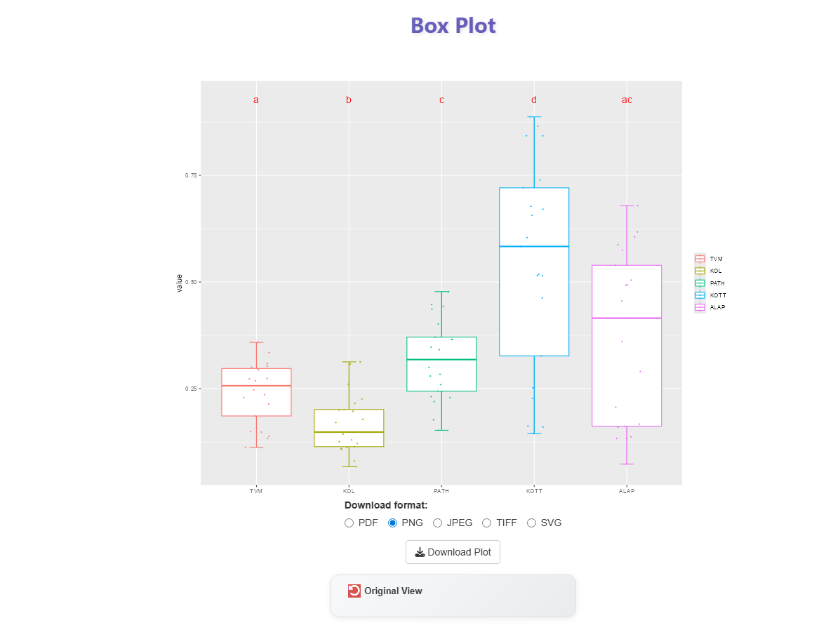Viewport: 840px width, 639px height.
Task: Click the olive KOL box in plot
Action: (x=349, y=428)
